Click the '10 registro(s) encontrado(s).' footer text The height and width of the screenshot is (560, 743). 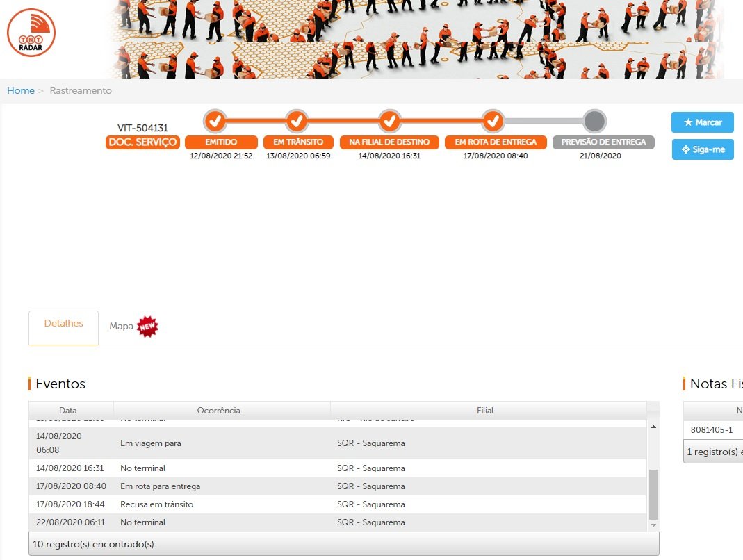tap(95, 544)
